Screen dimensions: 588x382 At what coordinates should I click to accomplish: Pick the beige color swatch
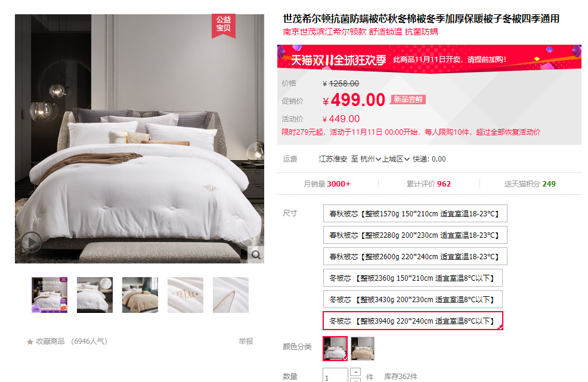point(363,349)
